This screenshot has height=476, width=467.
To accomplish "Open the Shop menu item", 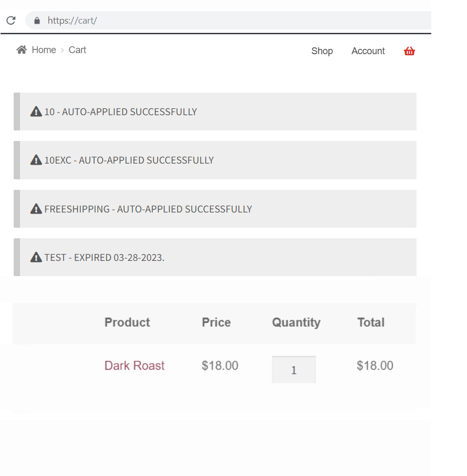I will 322,51.
